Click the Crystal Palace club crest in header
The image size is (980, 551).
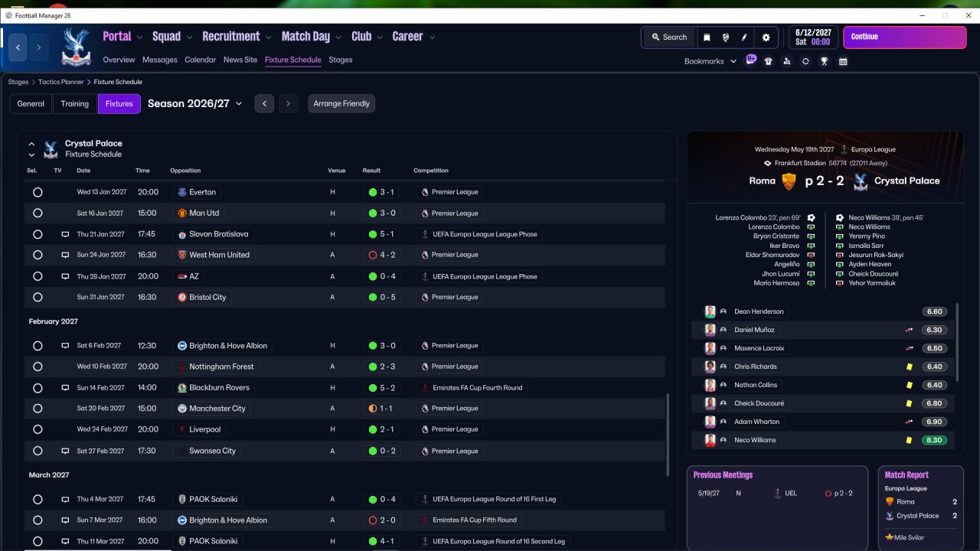point(76,47)
